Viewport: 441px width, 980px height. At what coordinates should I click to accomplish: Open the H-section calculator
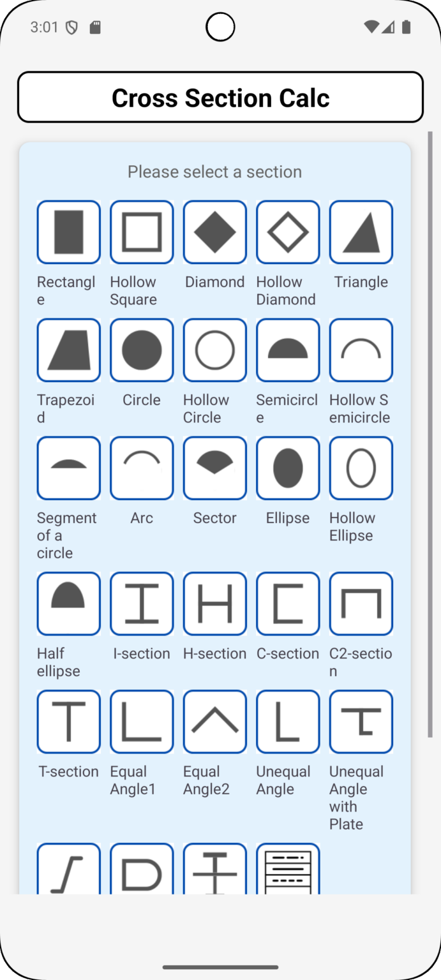(214, 603)
